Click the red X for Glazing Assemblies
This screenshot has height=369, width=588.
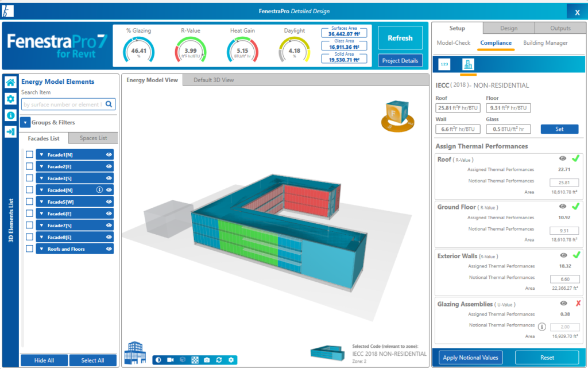coord(578,304)
